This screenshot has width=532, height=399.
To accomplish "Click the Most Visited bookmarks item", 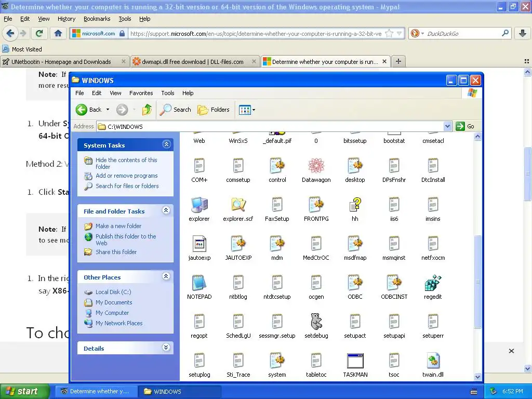I will [x=22, y=49].
